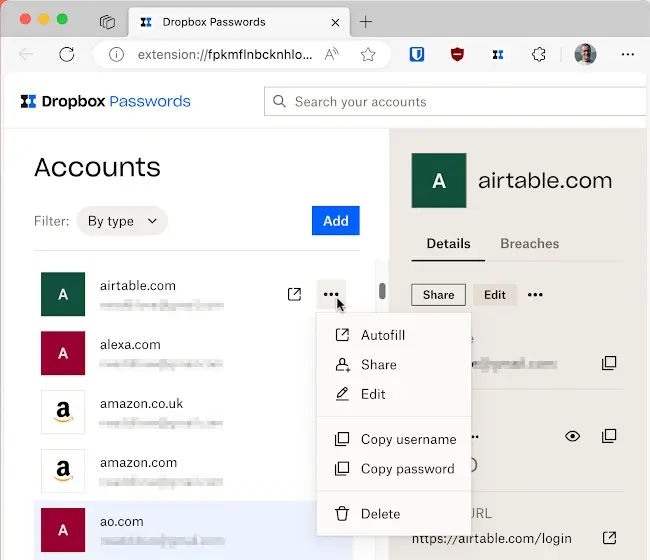Open more options beside Edit button
This screenshot has height=560, width=650.
coord(535,295)
